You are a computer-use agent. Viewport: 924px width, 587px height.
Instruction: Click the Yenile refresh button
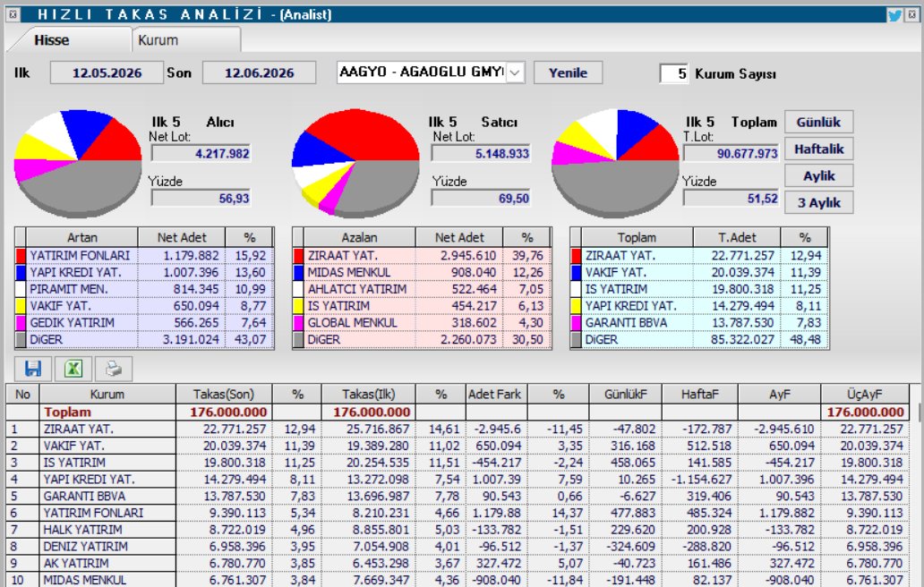click(568, 72)
